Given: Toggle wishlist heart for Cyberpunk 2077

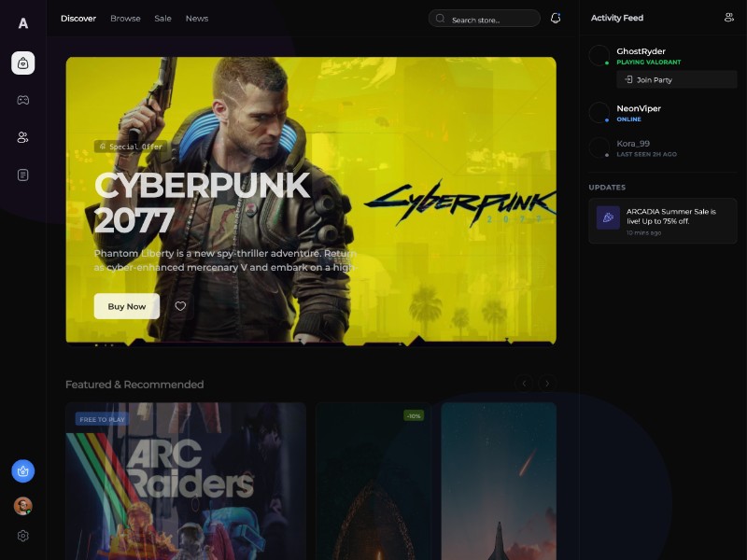Looking at the screenshot, I should (x=180, y=306).
